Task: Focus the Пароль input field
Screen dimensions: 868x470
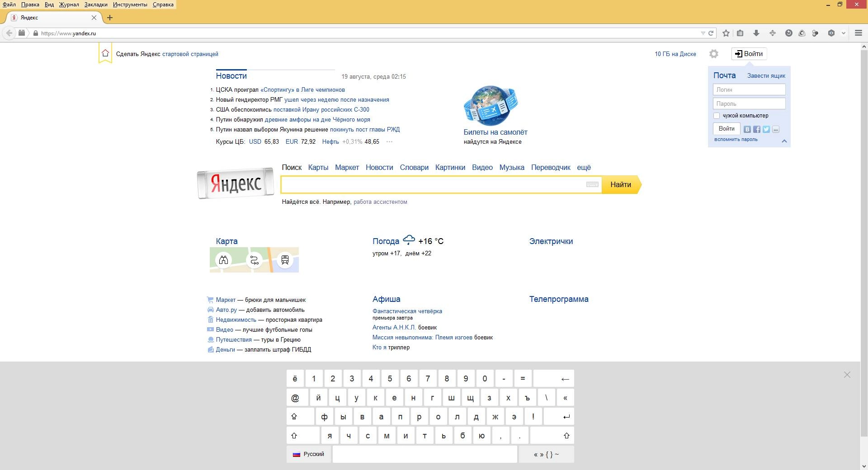Action: 749,103
